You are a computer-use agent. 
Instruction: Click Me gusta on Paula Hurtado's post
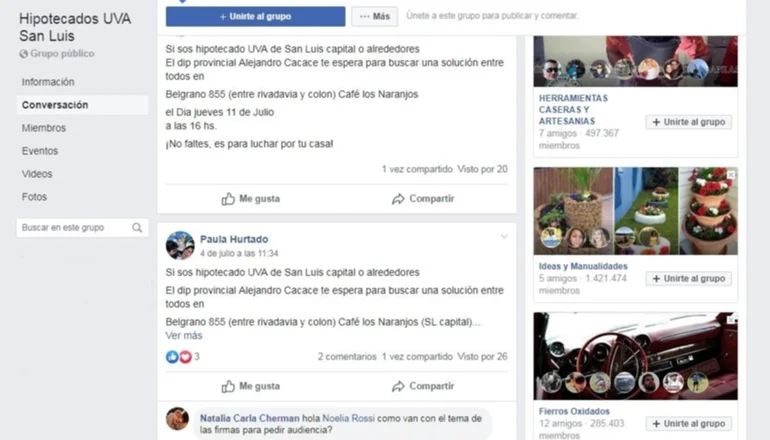pyautogui.click(x=250, y=386)
